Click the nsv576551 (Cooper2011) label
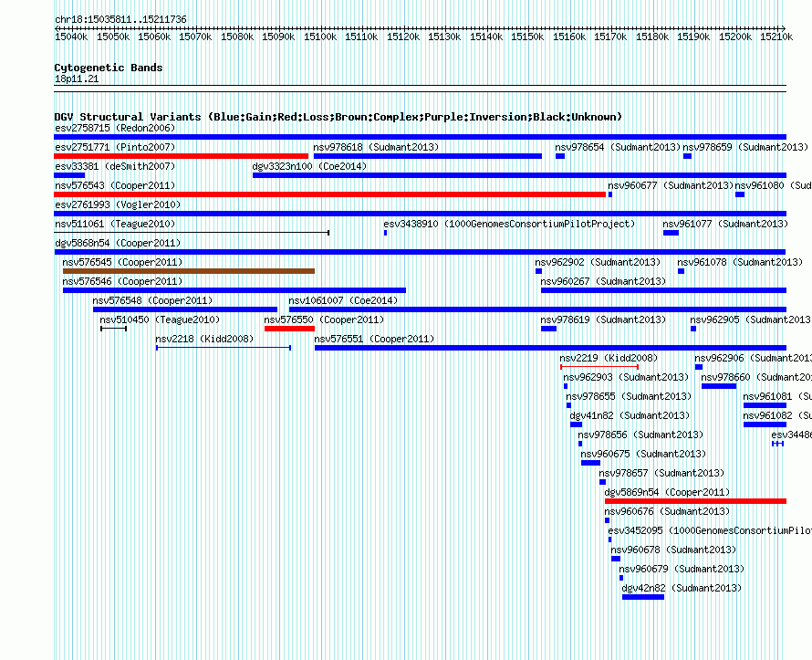The image size is (812, 660). [x=374, y=339]
